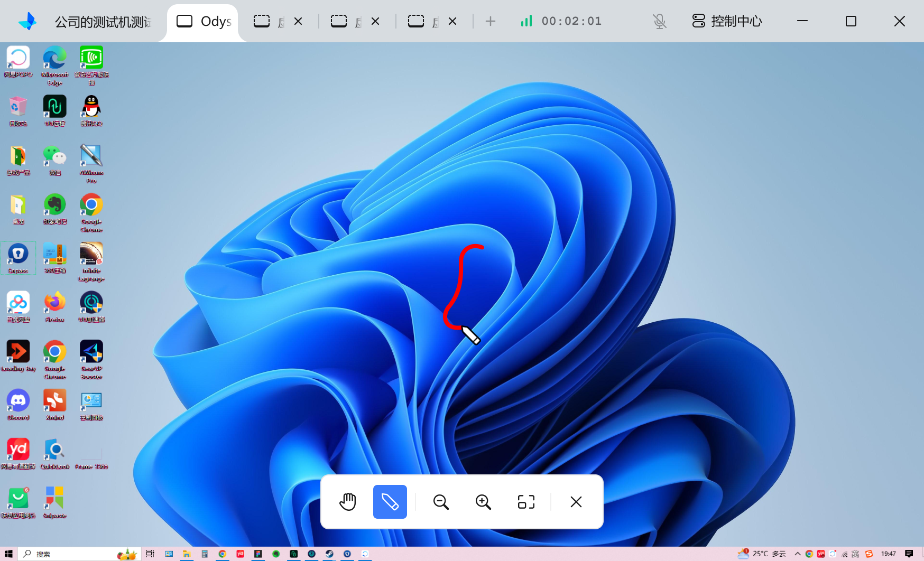Open Task View on the taskbar

pyautogui.click(x=150, y=554)
